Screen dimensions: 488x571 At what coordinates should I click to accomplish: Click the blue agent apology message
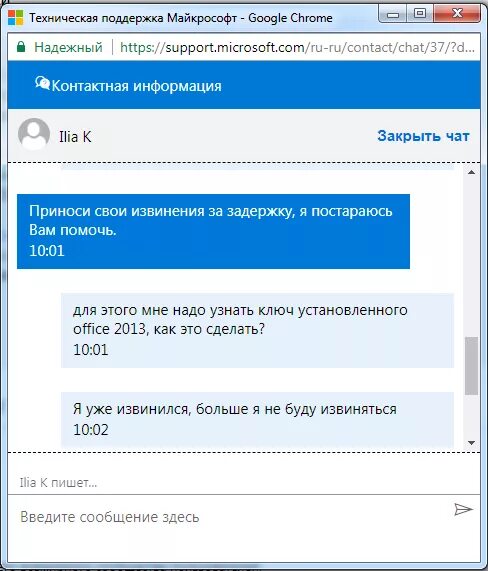[x=213, y=232]
